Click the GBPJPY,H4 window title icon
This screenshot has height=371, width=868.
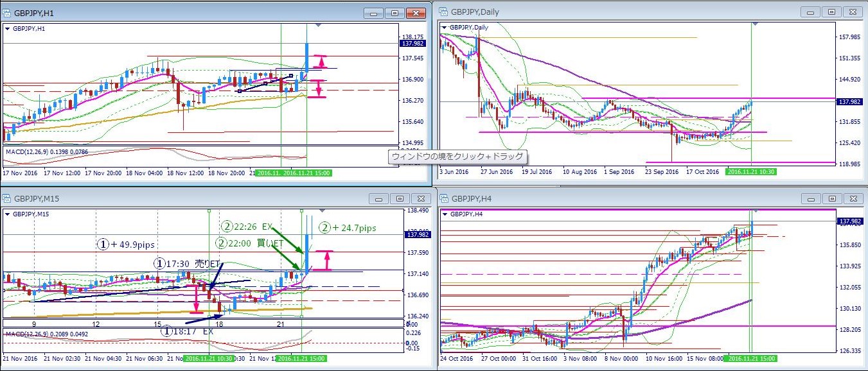(x=445, y=198)
